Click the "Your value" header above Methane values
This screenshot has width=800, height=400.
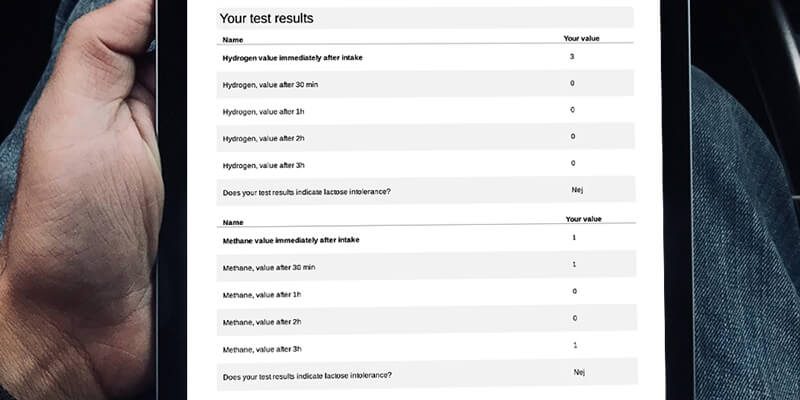click(584, 218)
